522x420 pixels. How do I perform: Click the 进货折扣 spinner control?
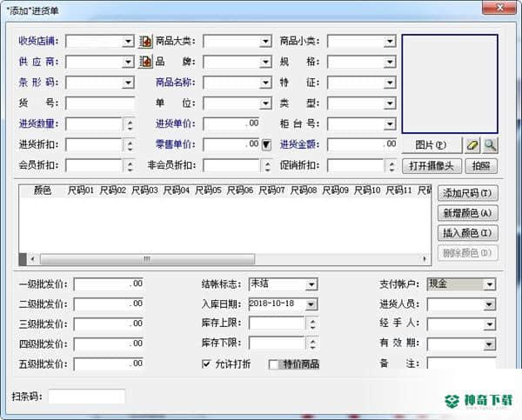click(x=130, y=145)
